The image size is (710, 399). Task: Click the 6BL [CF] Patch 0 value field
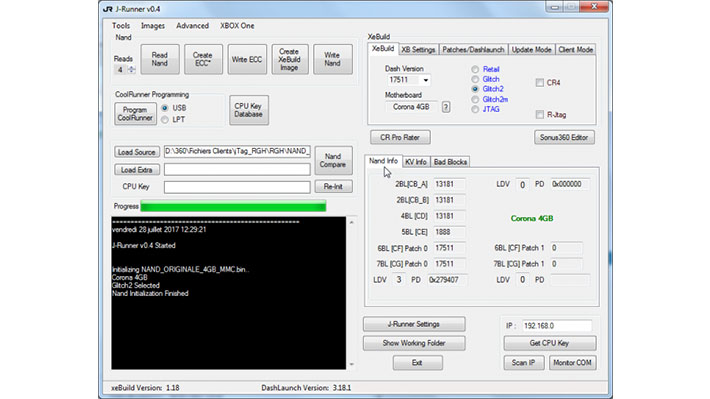click(x=450, y=248)
